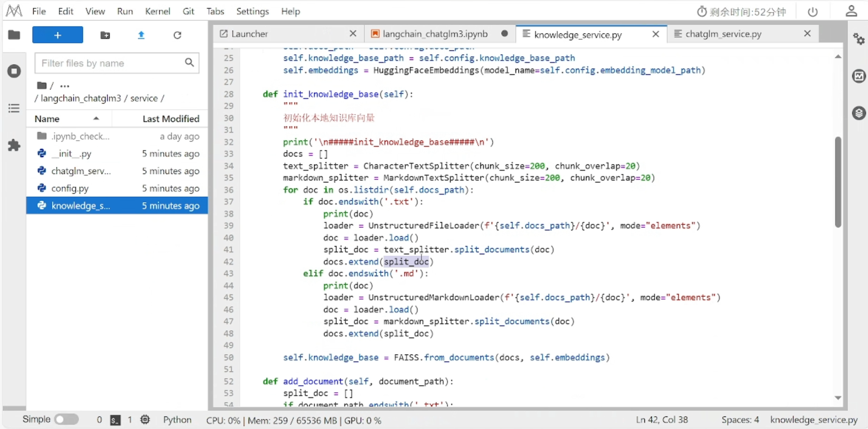The height and width of the screenshot is (429, 868).
Task: Open the Spaces: 4 indentation selector
Action: [740, 420]
